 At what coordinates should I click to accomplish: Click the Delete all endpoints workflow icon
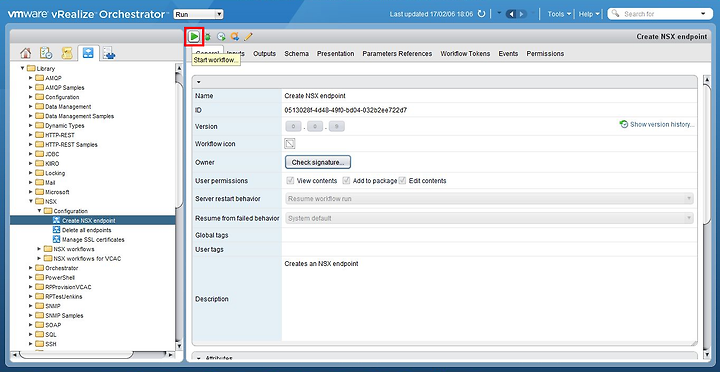[x=57, y=230]
